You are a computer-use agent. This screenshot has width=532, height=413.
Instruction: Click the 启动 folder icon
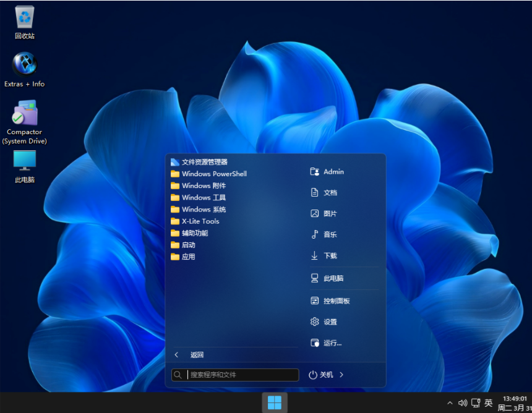pos(174,245)
